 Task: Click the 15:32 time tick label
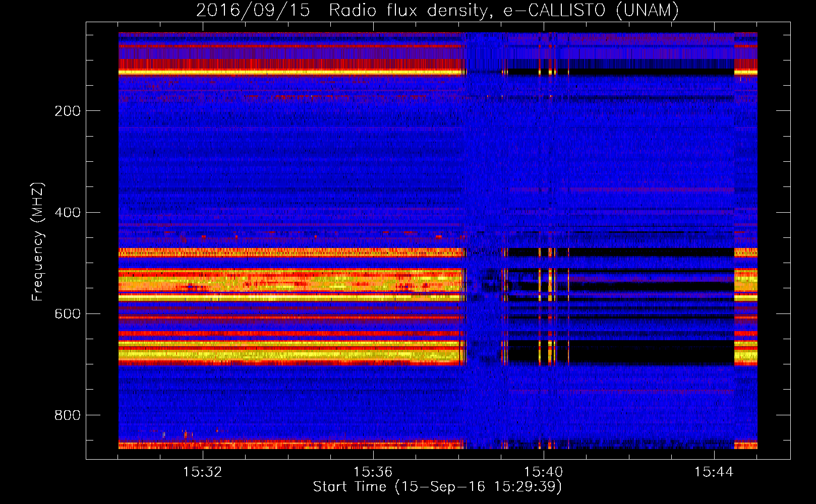pos(202,472)
